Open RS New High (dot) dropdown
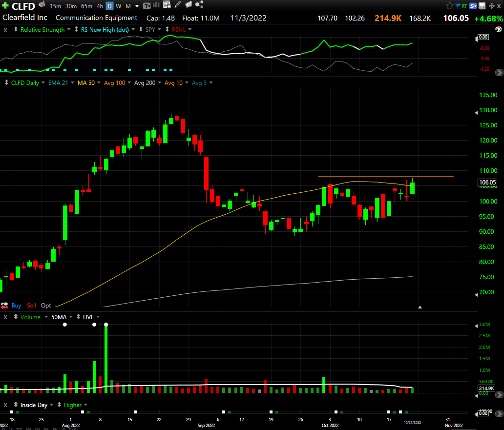Screen dimensions: 504x430 (x=133, y=29)
